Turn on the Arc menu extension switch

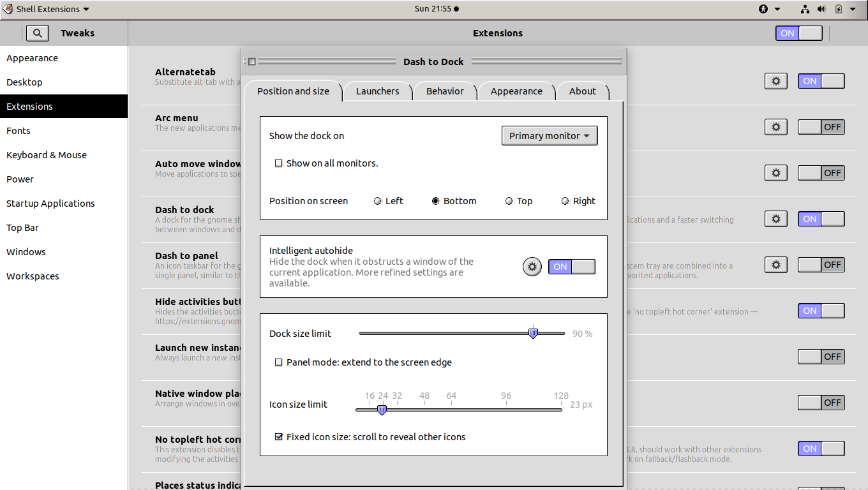[x=821, y=127]
